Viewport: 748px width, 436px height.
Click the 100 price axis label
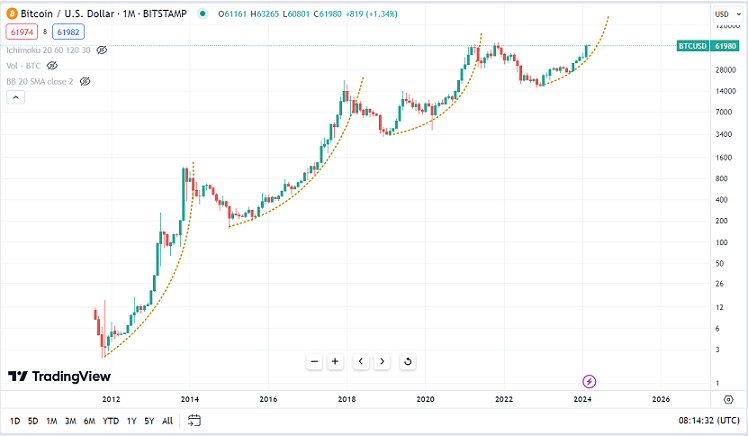(721, 242)
